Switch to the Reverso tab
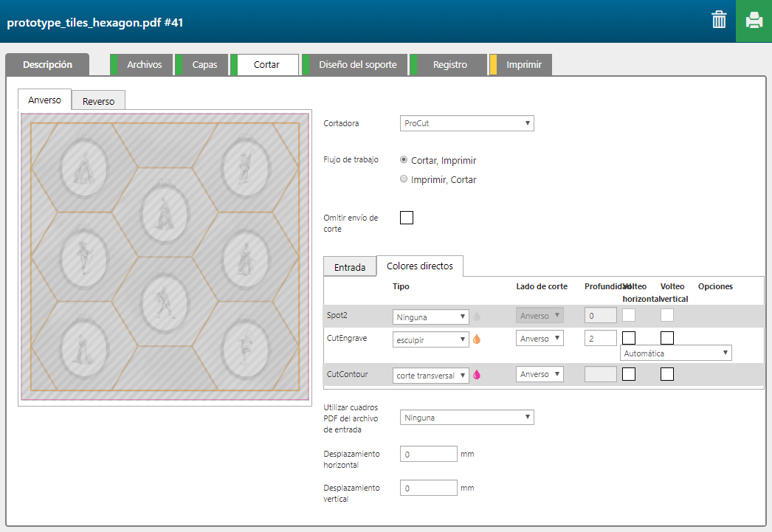 (x=98, y=101)
